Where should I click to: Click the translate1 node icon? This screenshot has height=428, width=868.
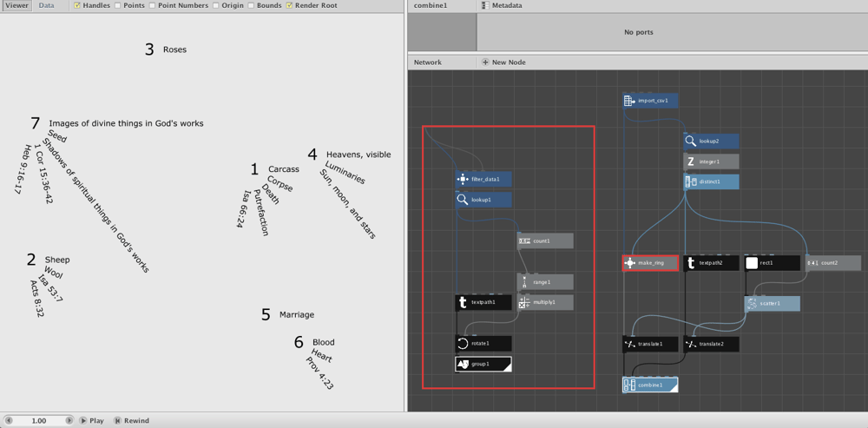629,344
